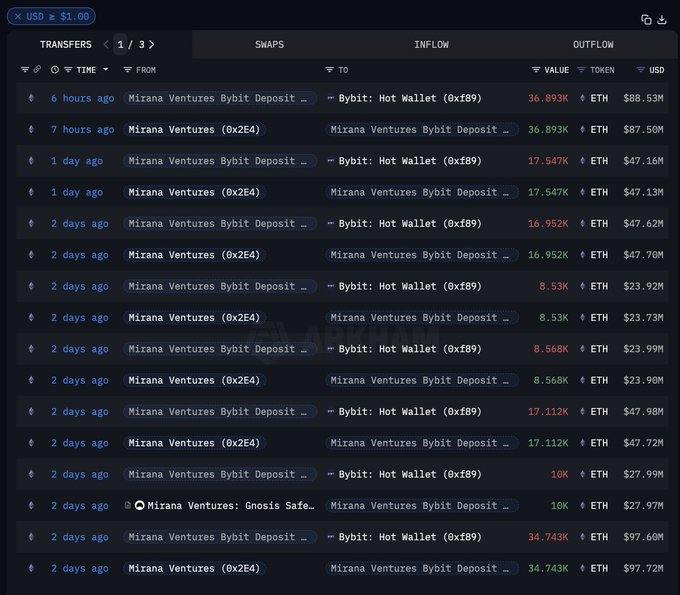Click Ethereum chain icon in $87.50M row
Image resolution: width=680 pixels, height=595 pixels.
pyautogui.click(x=31, y=129)
